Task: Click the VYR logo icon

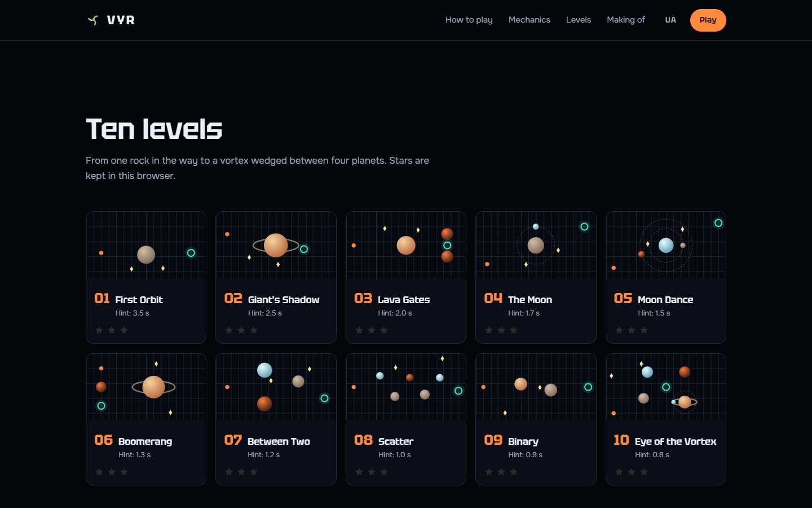Action: point(93,20)
